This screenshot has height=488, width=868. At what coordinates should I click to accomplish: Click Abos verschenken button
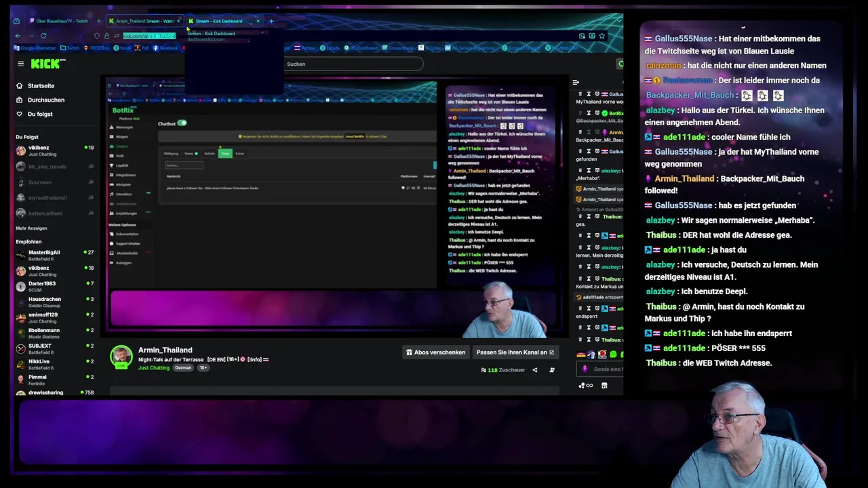[x=435, y=352]
